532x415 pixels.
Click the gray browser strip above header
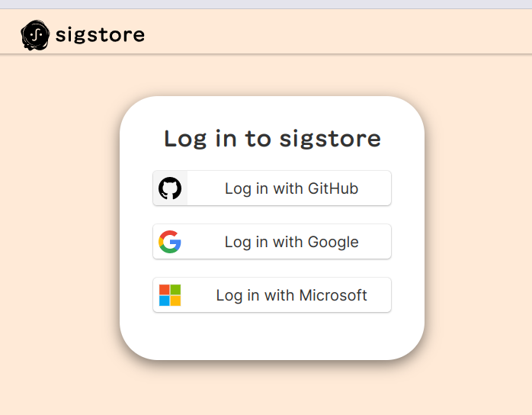(266, 4)
